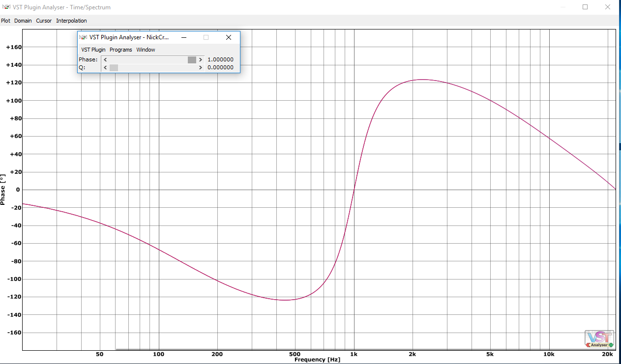Click the Q slider thumb
Screen dimensions: 621x364
(x=114, y=67)
